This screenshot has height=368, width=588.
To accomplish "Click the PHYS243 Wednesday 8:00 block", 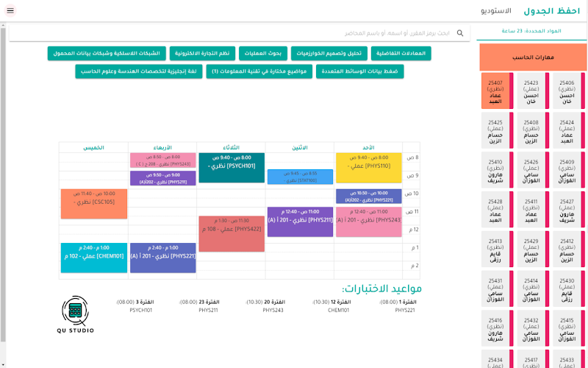I will (162, 160).
